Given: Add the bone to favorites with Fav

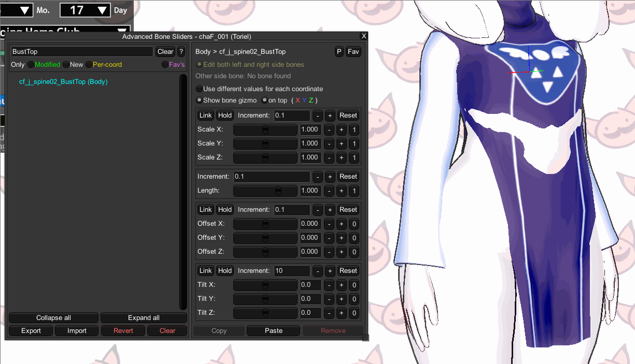Looking at the screenshot, I should coord(353,52).
